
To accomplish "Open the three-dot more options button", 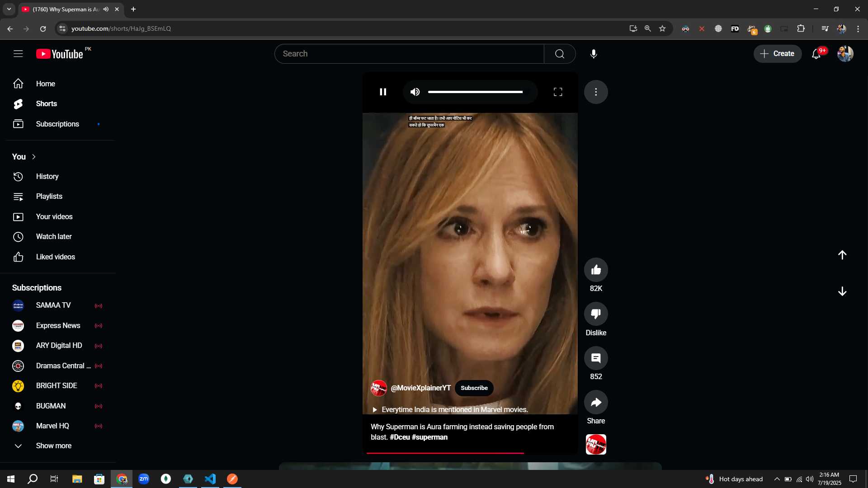I will pyautogui.click(x=596, y=92).
